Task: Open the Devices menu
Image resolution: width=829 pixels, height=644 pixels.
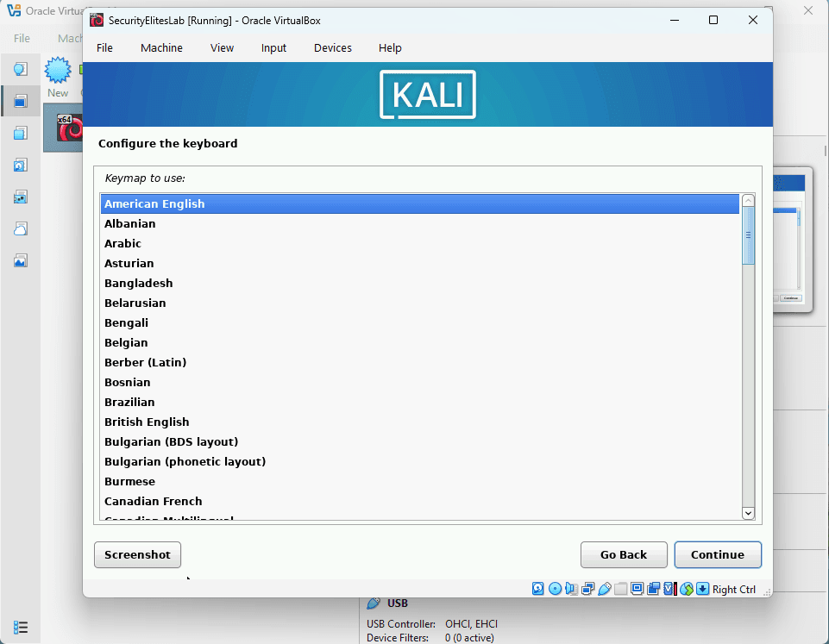Action: click(x=332, y=48)
